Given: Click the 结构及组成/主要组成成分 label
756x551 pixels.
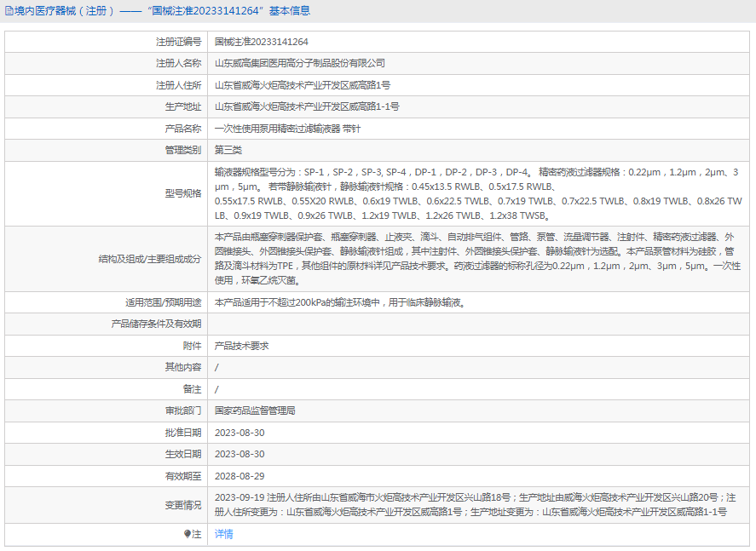Looking at the screenshot, I should (x=150, y=259).
